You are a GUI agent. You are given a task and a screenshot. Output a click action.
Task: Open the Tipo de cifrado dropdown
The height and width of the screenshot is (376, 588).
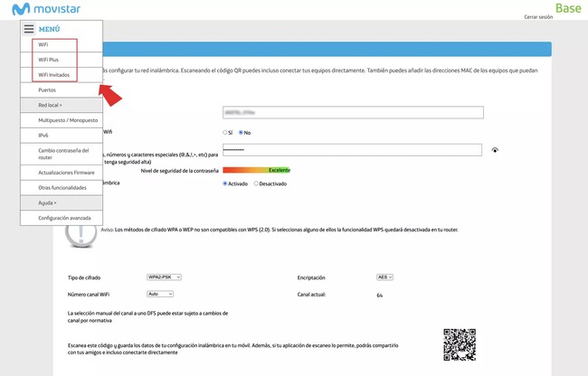[164, 277]
